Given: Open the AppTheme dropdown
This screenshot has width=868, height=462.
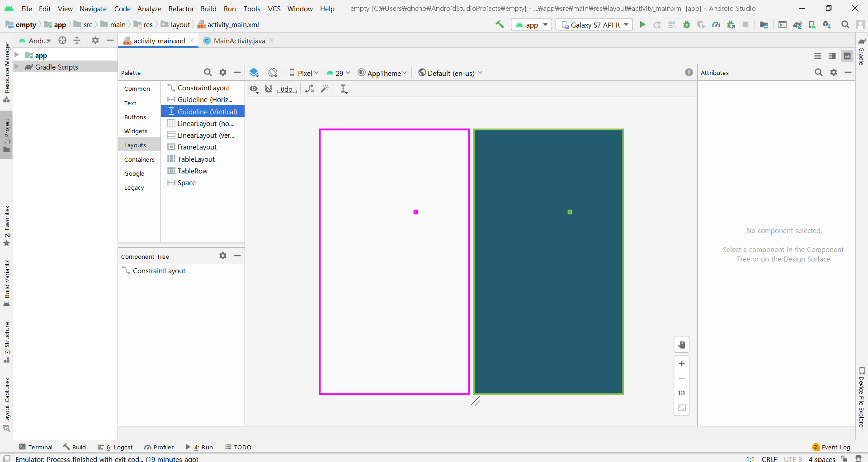Looking at the screenshot, I should pos(382,73).
